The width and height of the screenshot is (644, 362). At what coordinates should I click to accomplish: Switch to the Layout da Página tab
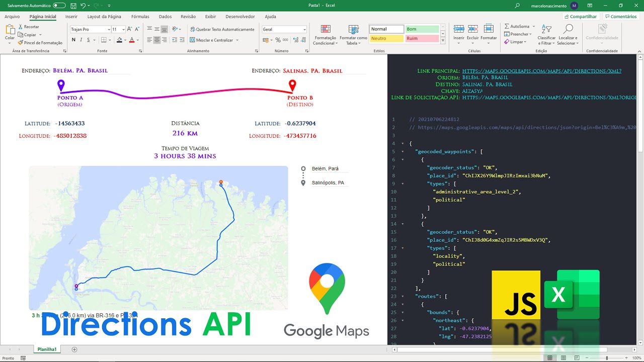(x=104, y=17)
